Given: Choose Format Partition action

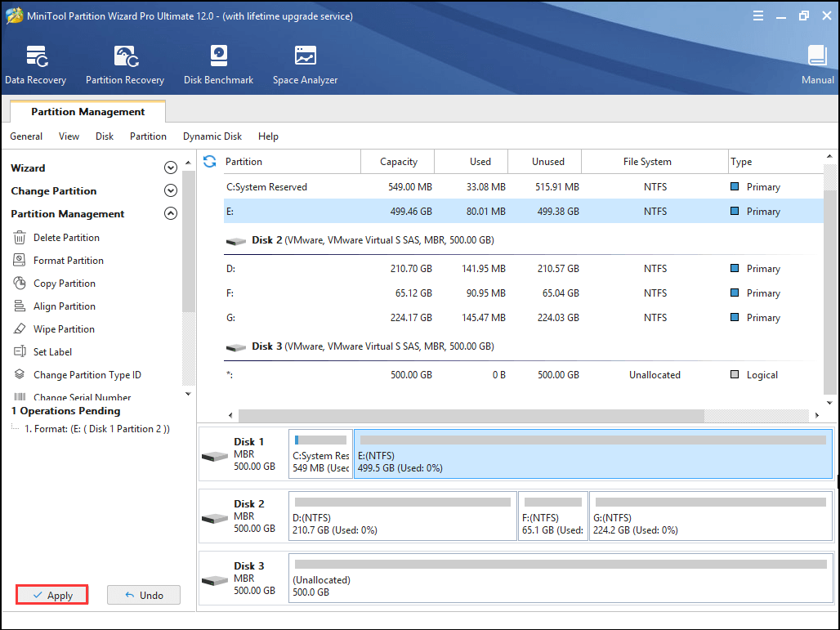Looking at the screenshot, I should click(69, 261).
